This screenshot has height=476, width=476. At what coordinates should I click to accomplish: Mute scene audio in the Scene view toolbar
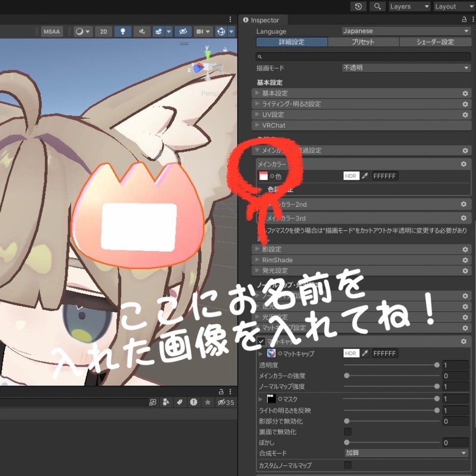(x=141, y=32)
